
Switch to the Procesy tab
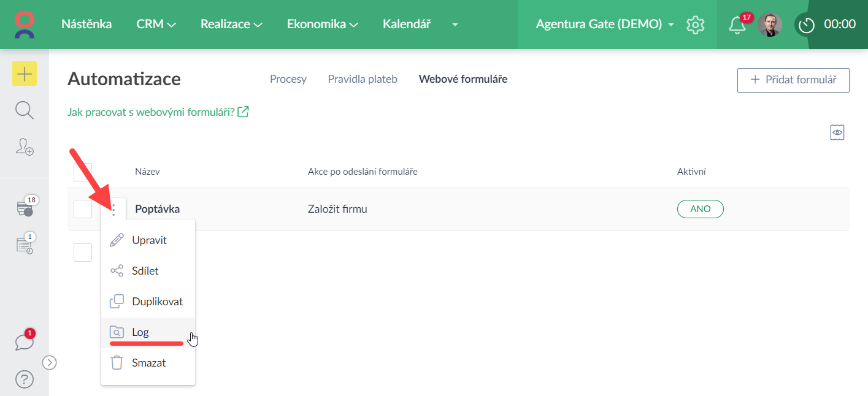point(288,79)
